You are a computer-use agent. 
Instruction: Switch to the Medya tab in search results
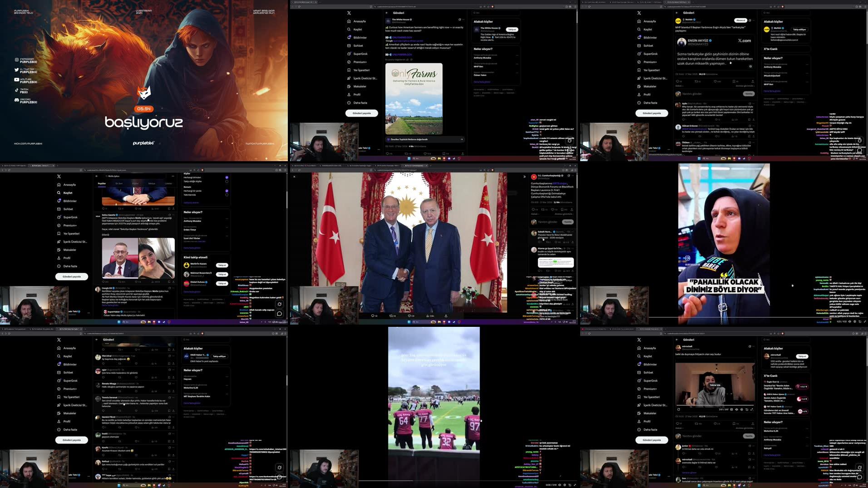point(152,184)
